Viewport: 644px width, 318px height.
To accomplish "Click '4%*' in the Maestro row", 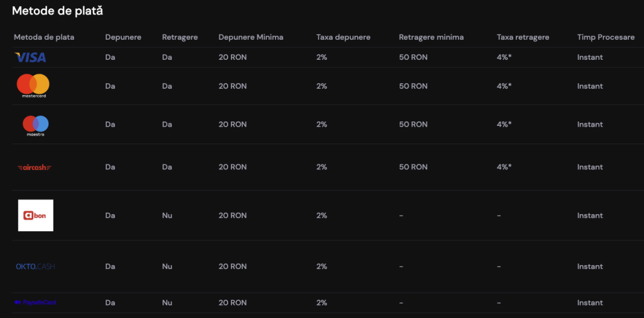I will pyautogui.click(x=504, y=124).
